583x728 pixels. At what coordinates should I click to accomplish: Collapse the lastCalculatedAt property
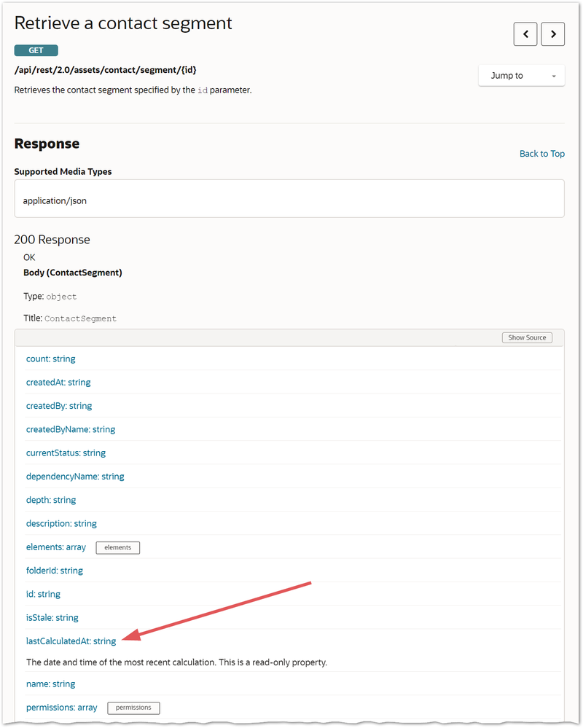(71, 641)
